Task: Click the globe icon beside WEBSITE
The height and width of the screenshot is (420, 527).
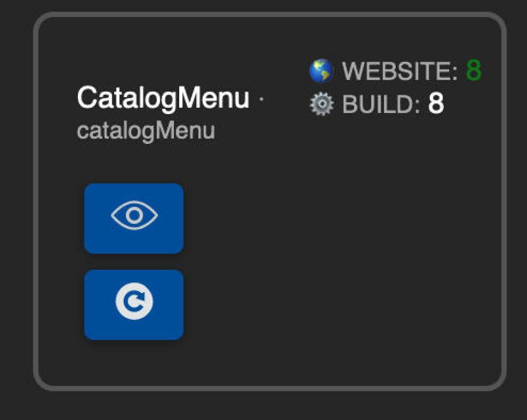Action: [x=321, y=71]
